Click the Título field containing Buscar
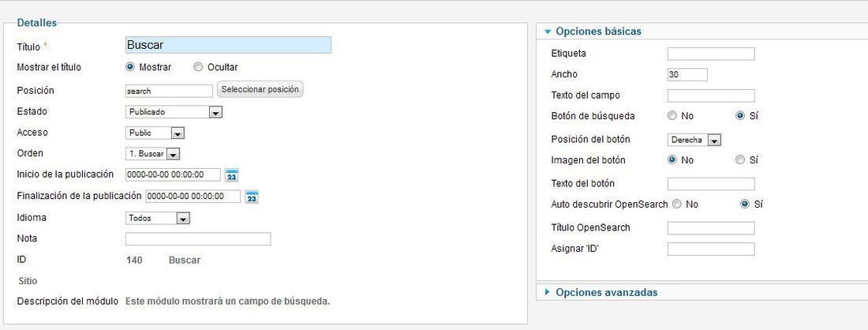 point(229,45)
